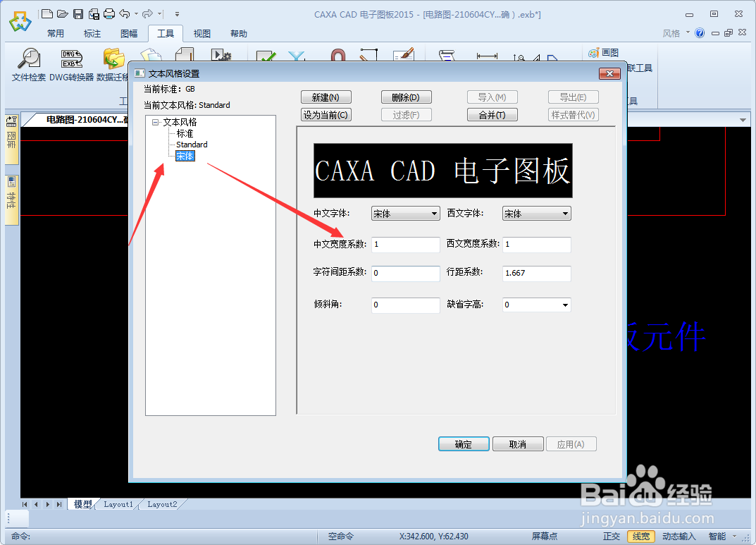Click the 设为当前(C) button
The height and width of the screenshot is (545, 756).
326,115
